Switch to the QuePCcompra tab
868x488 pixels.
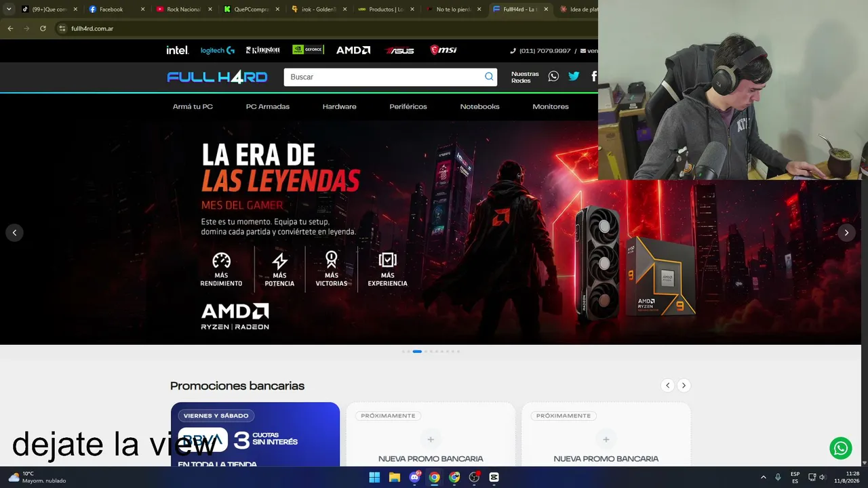click(251, 9)
